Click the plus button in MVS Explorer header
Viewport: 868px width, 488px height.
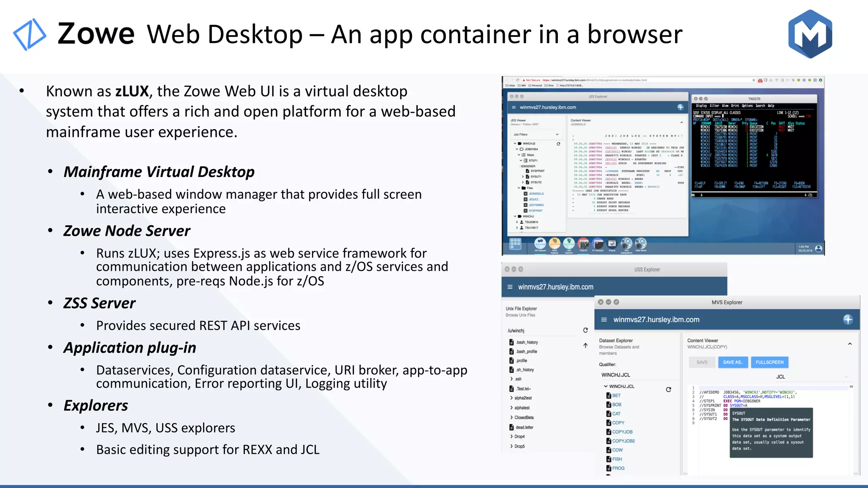(x=848, y=320)
